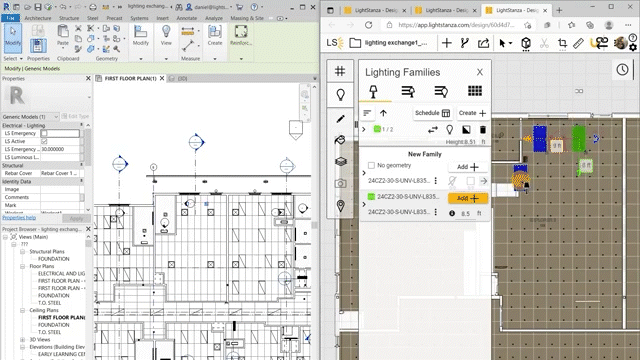Click the Print icon in Revit quick access
This screenshot has width=640, height=360.
point(93,7)
